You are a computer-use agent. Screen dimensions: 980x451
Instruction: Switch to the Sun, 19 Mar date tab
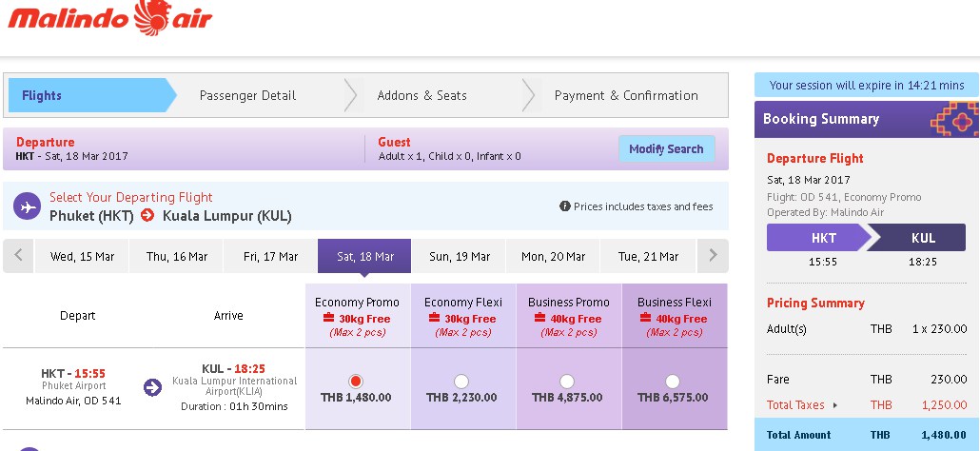pyautogui.click(x=460, y=256)
